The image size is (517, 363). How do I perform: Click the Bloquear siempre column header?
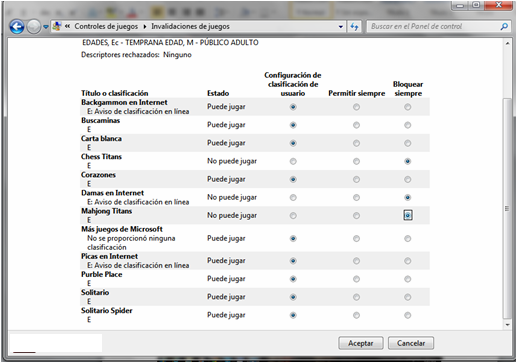click(x=408, y=89)
